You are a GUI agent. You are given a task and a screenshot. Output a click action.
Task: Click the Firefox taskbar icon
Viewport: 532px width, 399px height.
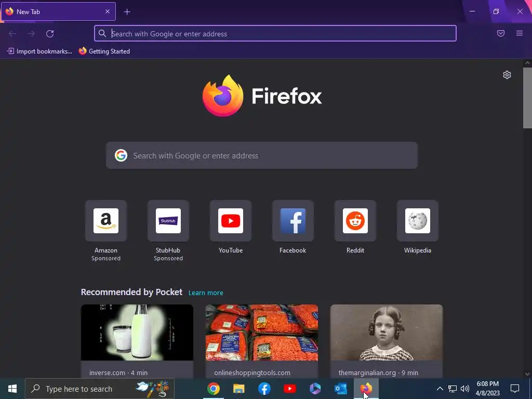366,389
